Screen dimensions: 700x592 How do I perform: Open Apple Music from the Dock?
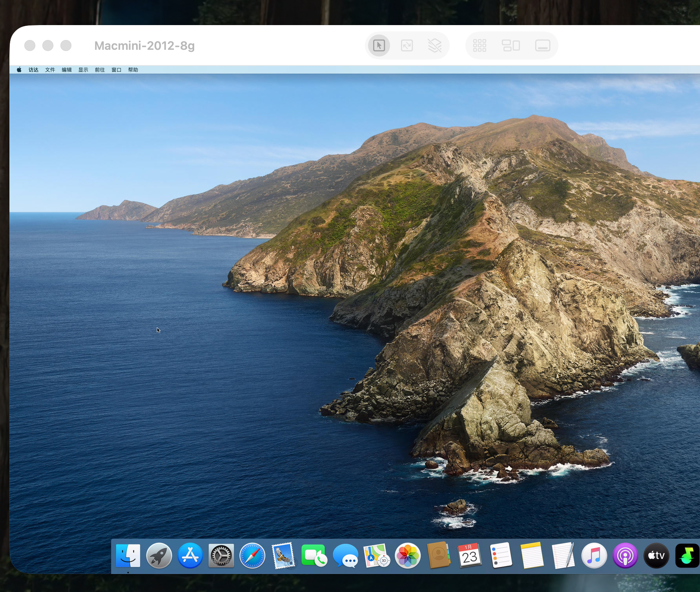[x=593, y=556]
